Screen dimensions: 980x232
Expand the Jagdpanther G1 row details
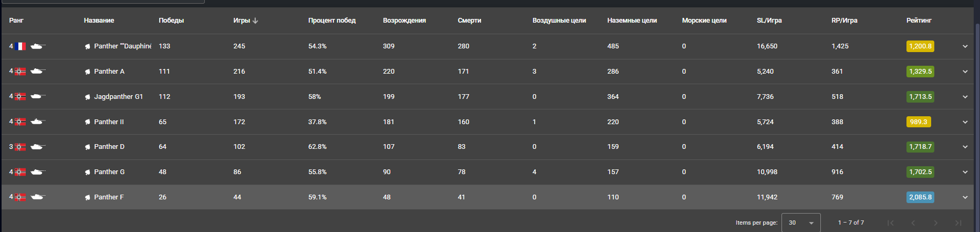point(965,97)
